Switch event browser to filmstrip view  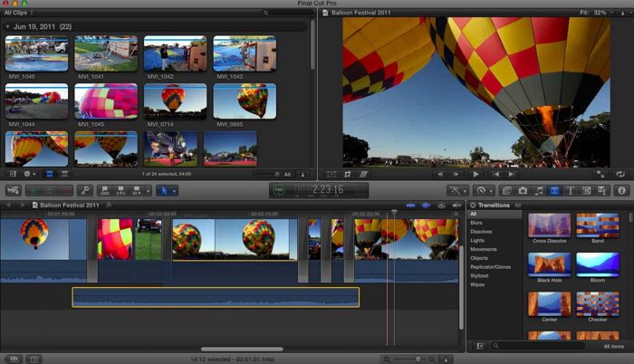pyautogui.click(x=50, y=174)
